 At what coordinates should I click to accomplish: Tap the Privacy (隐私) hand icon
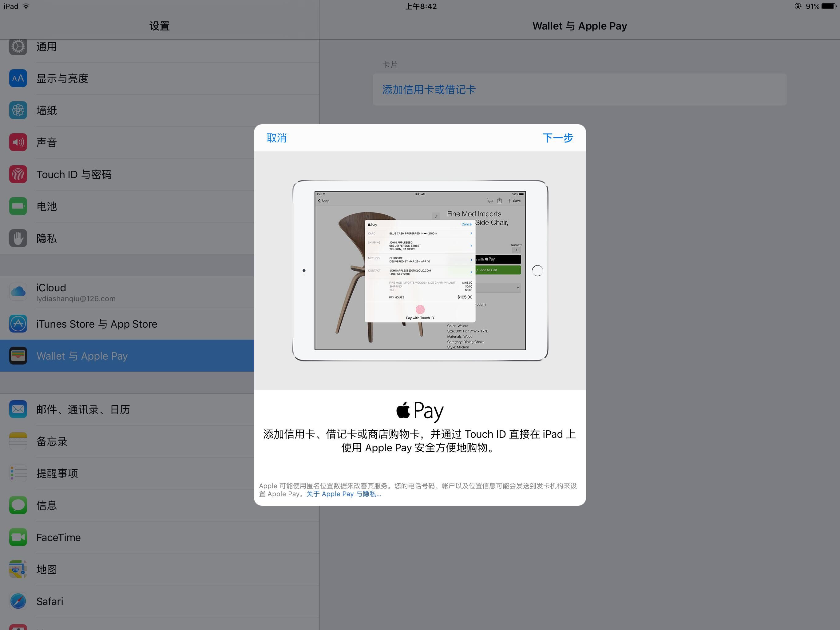tap(18, 238)
